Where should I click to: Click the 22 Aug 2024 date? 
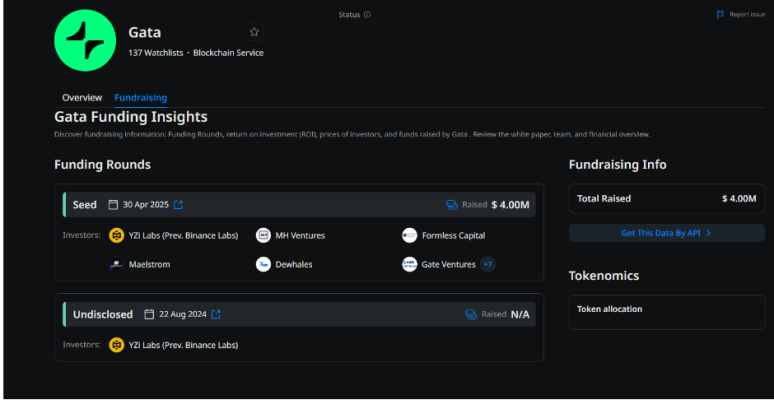pyautogui.click(x=183, y=314)
